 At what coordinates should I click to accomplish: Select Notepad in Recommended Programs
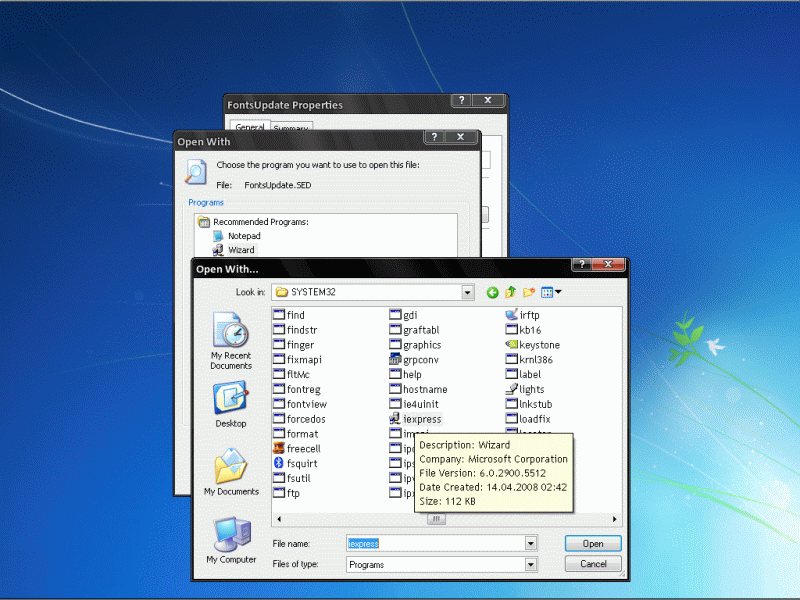pos(243,236)
